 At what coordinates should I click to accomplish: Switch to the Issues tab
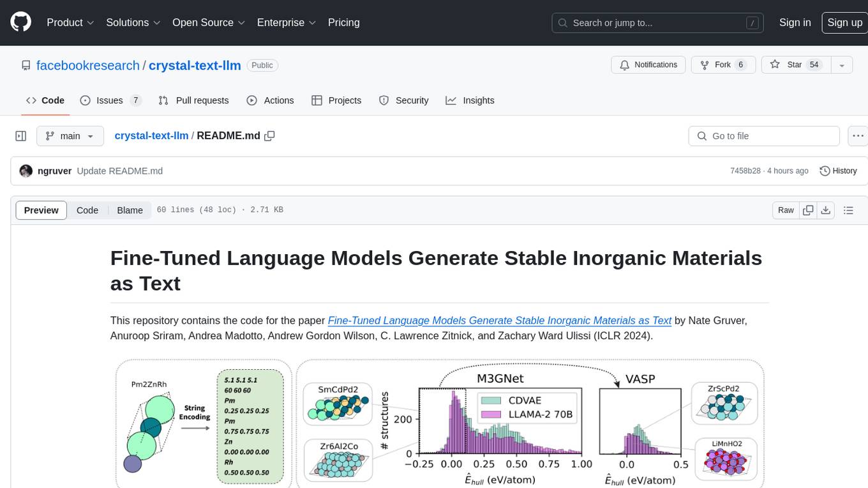[x=110, y=100]
